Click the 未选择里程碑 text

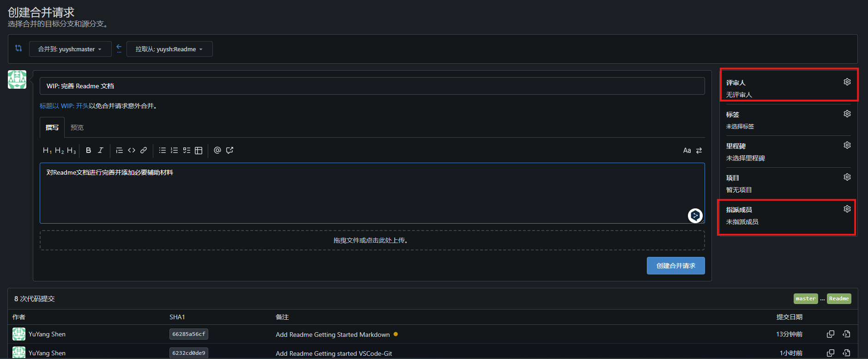[x=745, y=158]
